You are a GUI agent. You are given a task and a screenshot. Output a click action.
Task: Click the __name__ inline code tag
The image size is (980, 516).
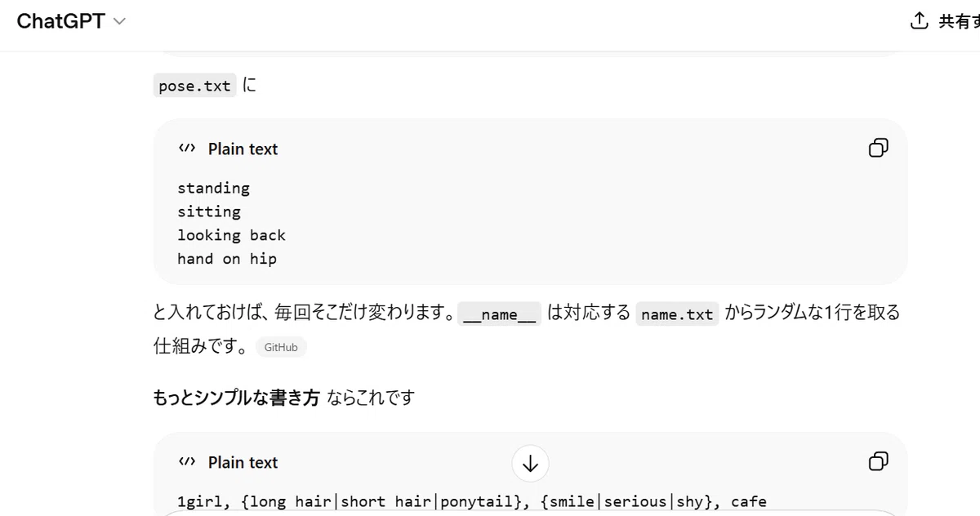click(499, 314)
